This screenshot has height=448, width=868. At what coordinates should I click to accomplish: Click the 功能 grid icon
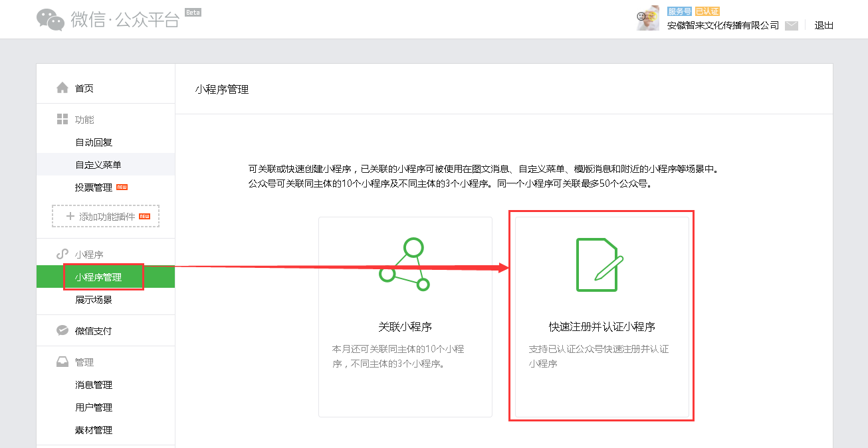coord(62,120)
